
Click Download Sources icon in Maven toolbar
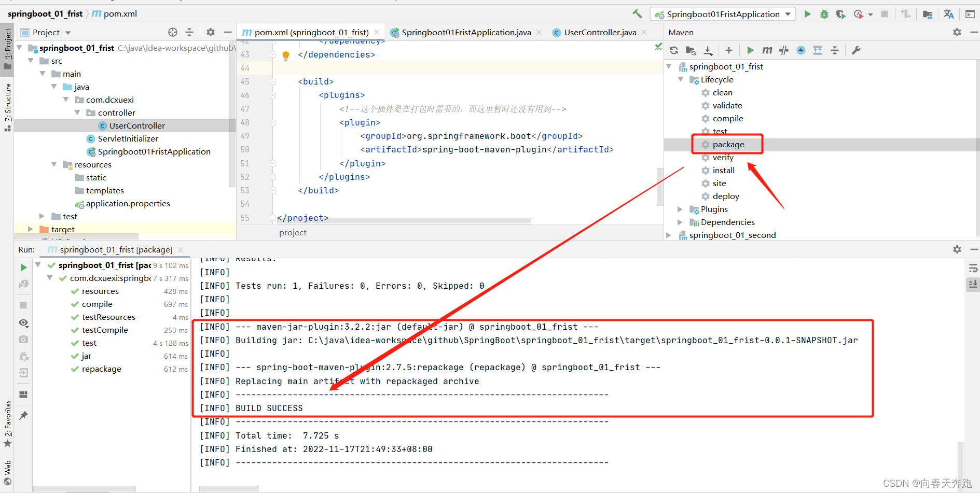click(708, 50)
